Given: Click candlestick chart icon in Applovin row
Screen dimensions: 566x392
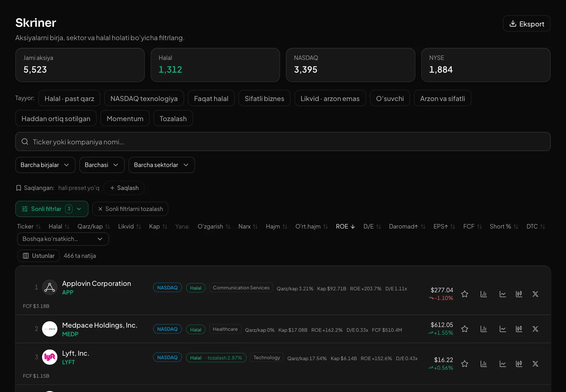Looking at the screenshot, I should (x=519, y=294).
